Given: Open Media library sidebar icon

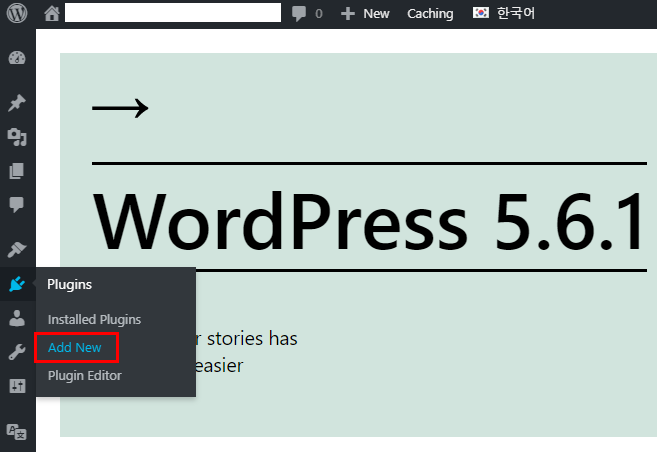Looking at the screenshot, I should point(17,137).
